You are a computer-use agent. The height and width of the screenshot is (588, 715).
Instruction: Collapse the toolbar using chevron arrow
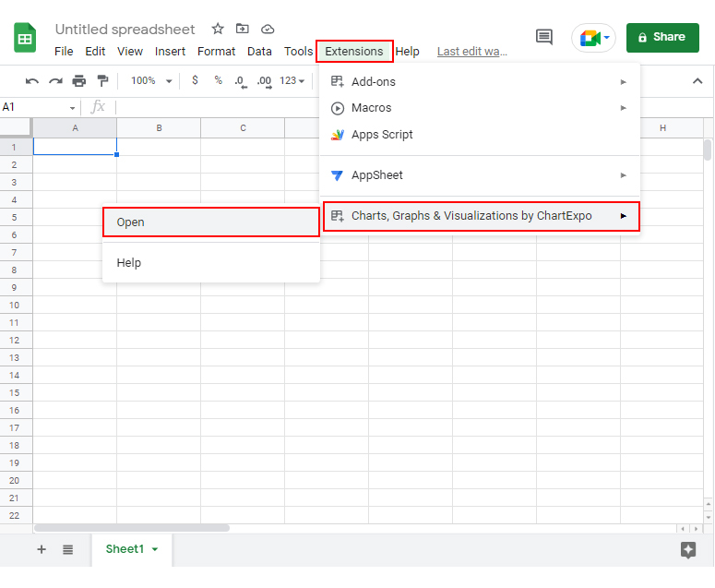click(x=697, y=81)
